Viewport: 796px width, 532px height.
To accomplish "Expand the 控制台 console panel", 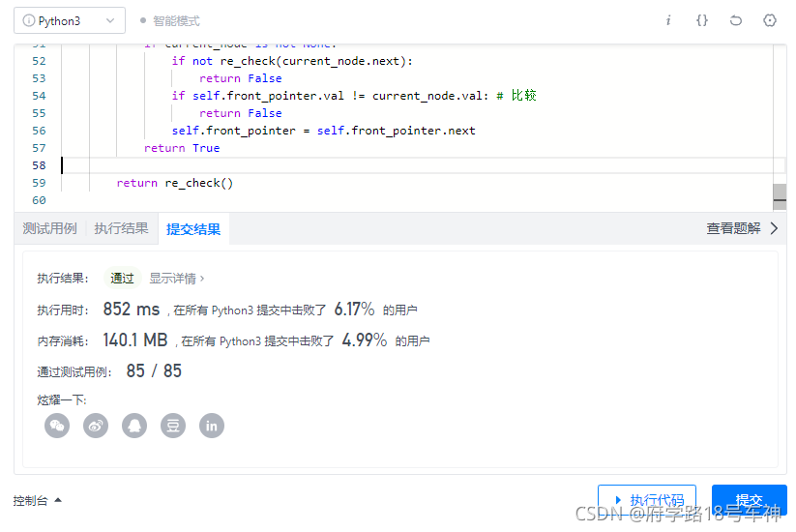I will [x=37, y=500].
